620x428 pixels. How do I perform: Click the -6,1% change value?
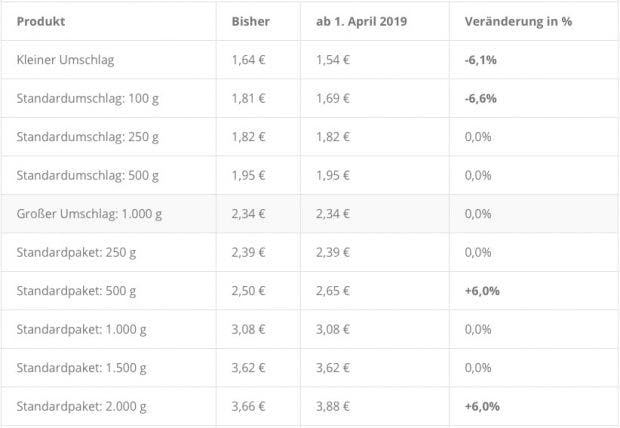(480, 60)
